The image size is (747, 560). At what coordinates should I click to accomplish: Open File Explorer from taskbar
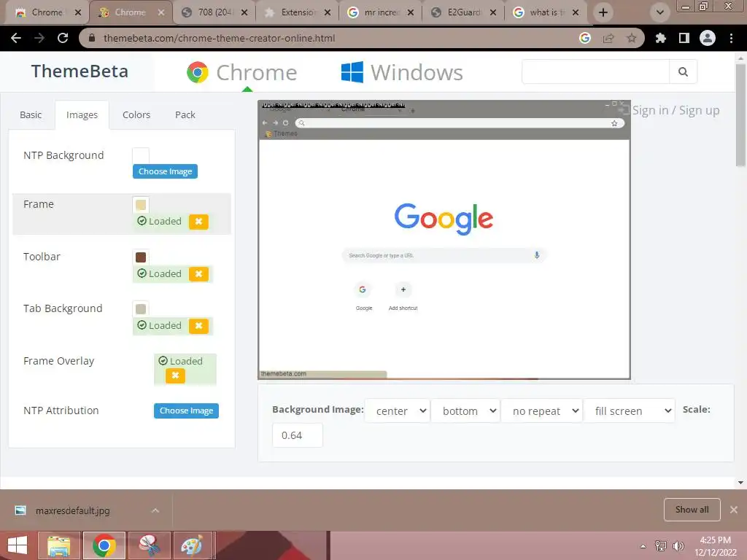tap(58, 545)
